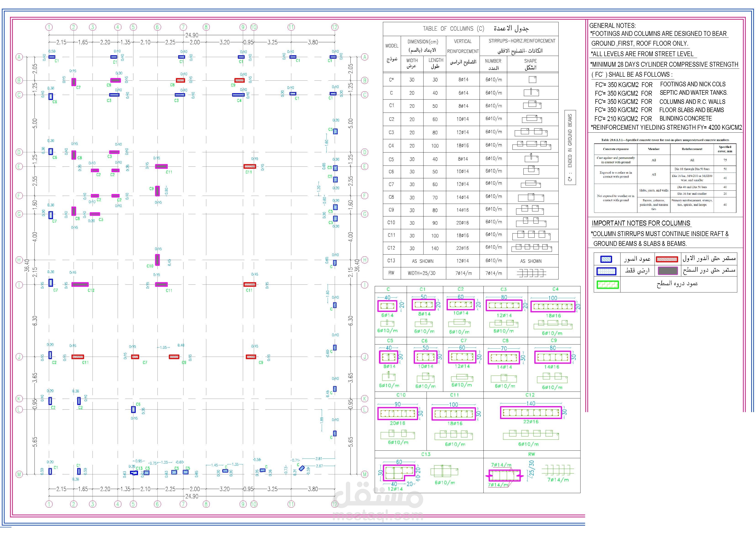Click the GENERAL NOTES heading

(x=613, y=25)
